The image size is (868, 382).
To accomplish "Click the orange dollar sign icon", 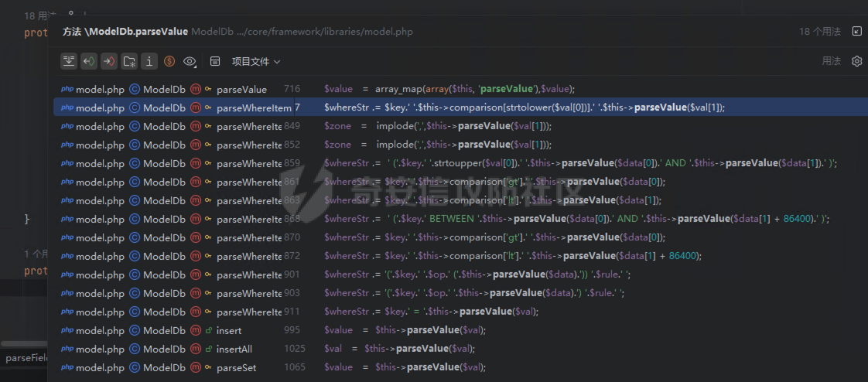I will [x=169, y=61].
